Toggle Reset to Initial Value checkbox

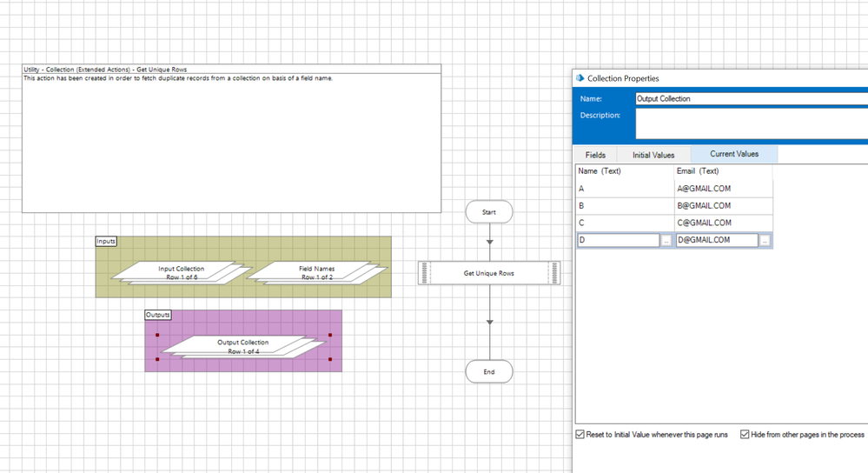[x=580, y=435]
